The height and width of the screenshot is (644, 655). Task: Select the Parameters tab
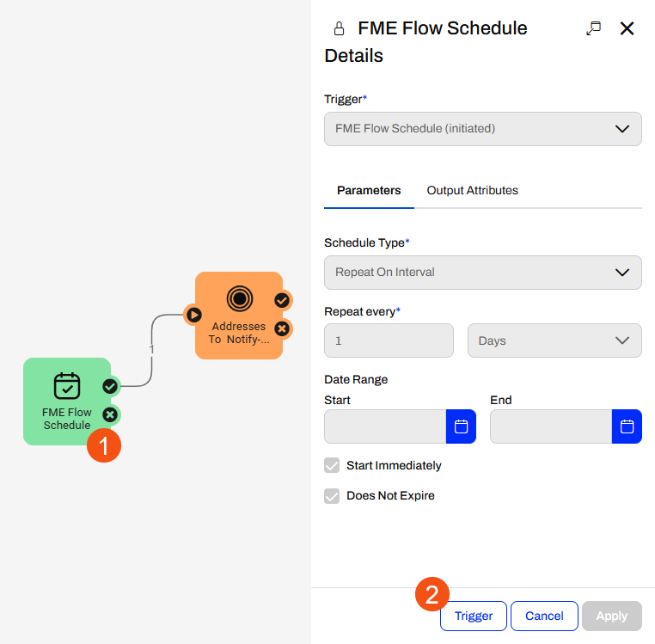pyautogui.click(x=369, y=190)
